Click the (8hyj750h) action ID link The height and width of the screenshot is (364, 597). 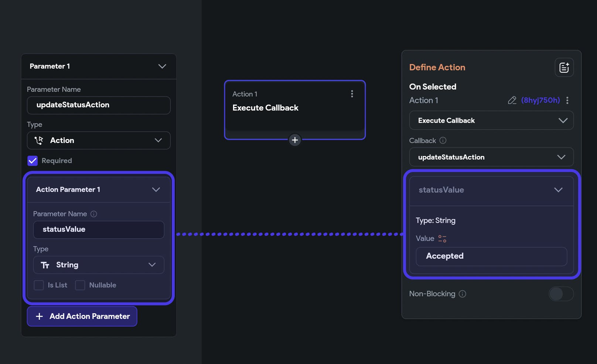coord(540,100)
